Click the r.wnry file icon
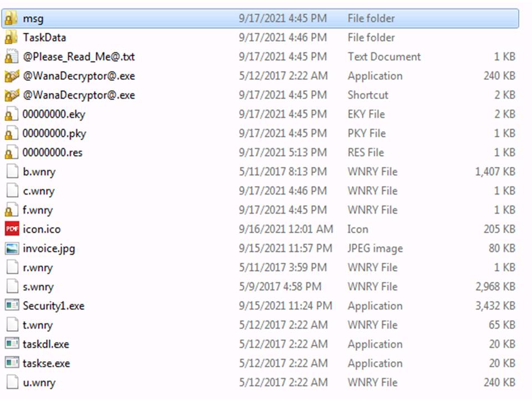Screen dimensions: 532x399 (x=12, y=267)
